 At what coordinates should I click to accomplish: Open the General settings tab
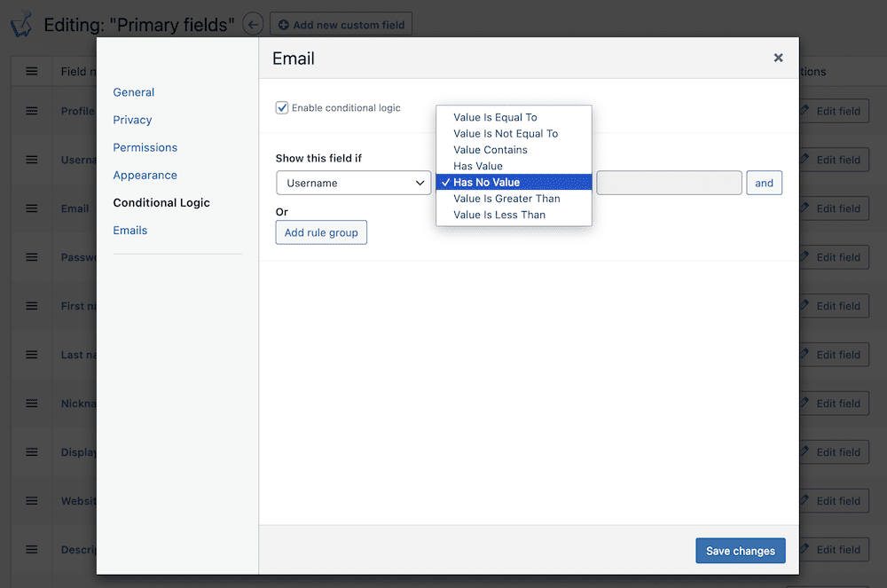tap(134, 92)
